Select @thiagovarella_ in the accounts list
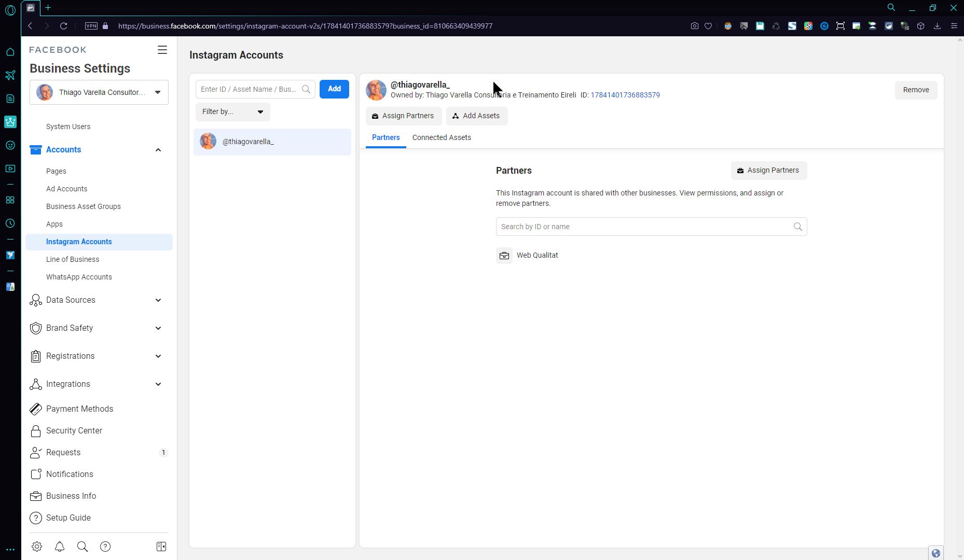This screenshot has height=560, width=964. point(272,142)
